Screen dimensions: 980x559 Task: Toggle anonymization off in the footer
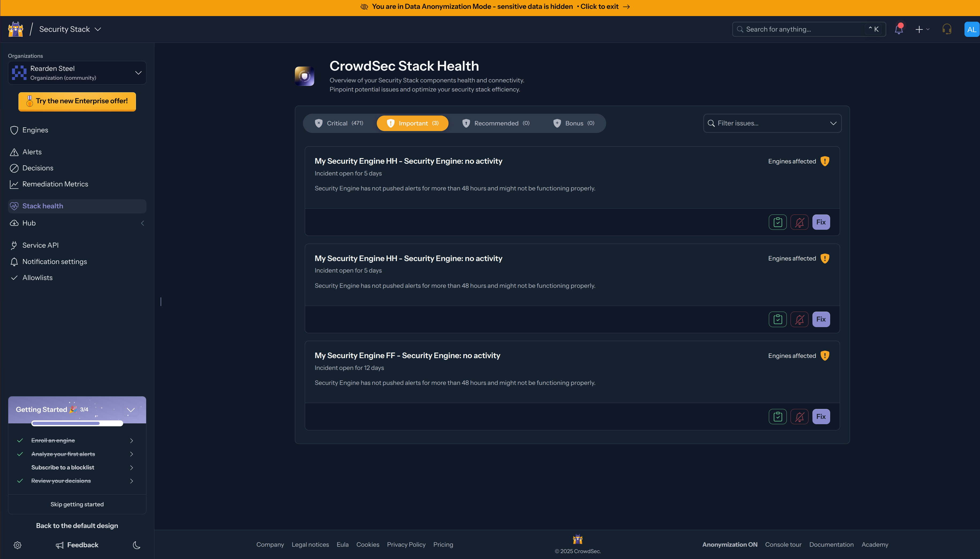tap(729, 544)
